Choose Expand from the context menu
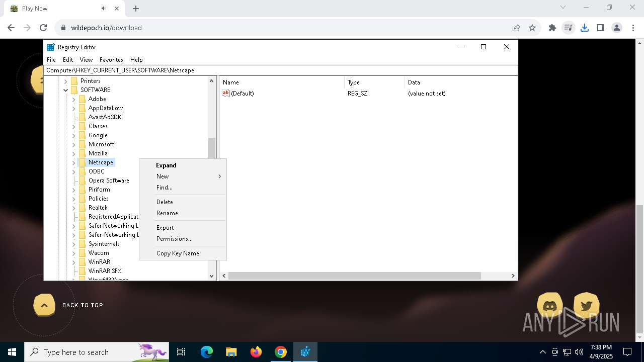Screen dimensions: 644x362 pyautogui.click(x=183, y=165)
